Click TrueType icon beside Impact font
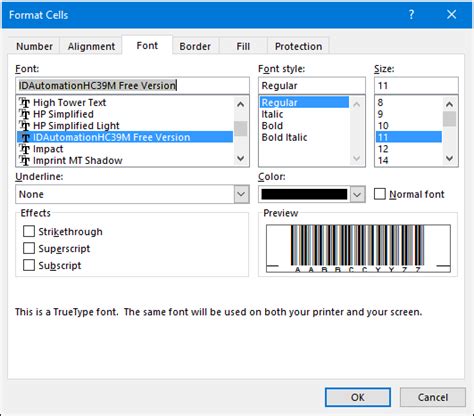 [x=25, y=149]
